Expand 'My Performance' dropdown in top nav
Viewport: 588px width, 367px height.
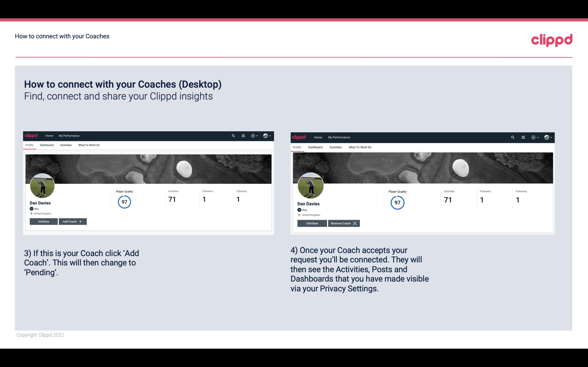pos(69,135)
